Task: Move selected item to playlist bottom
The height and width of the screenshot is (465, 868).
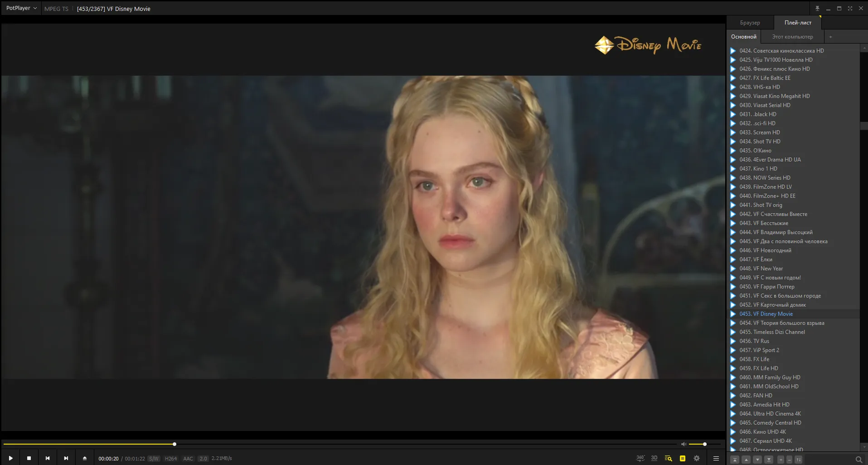Action: tap(769, 460)
